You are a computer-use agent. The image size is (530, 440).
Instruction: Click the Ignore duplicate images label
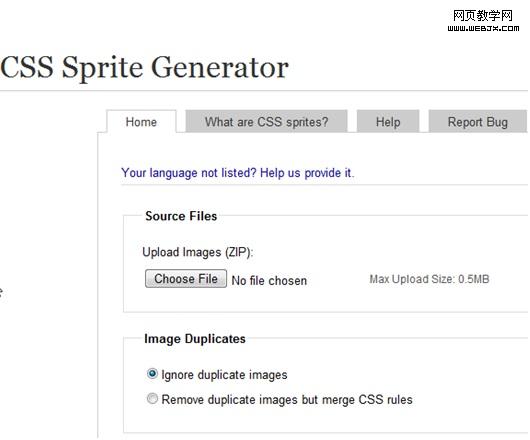(x=224, y=375)
